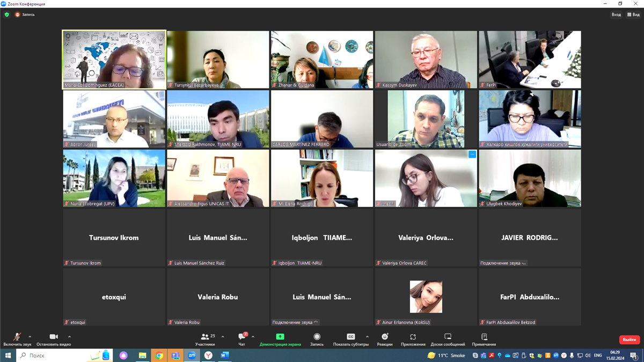Click the green encryption shield icon
This screenshot has height=362, width=644.
tap(7, 14)
